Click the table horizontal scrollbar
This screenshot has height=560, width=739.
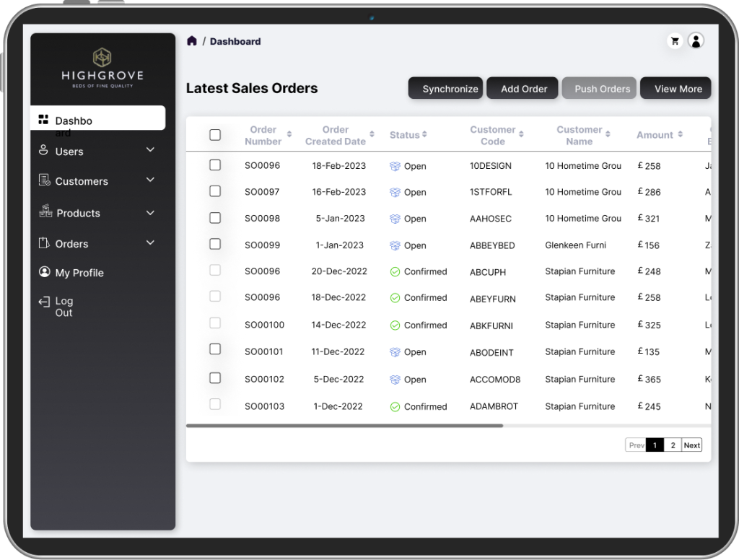344,426
